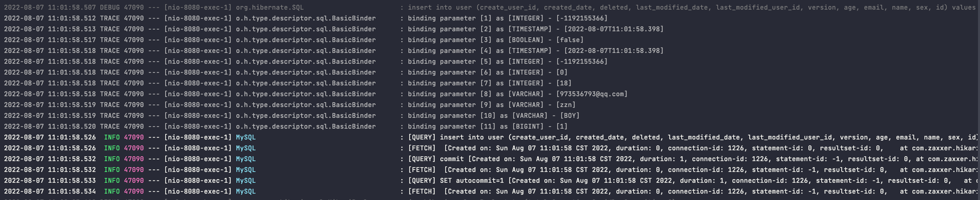This screenshot has height=200, width=980.
Task: Click the INFO label on the 11:01:58.534 line
Action: 112,191
